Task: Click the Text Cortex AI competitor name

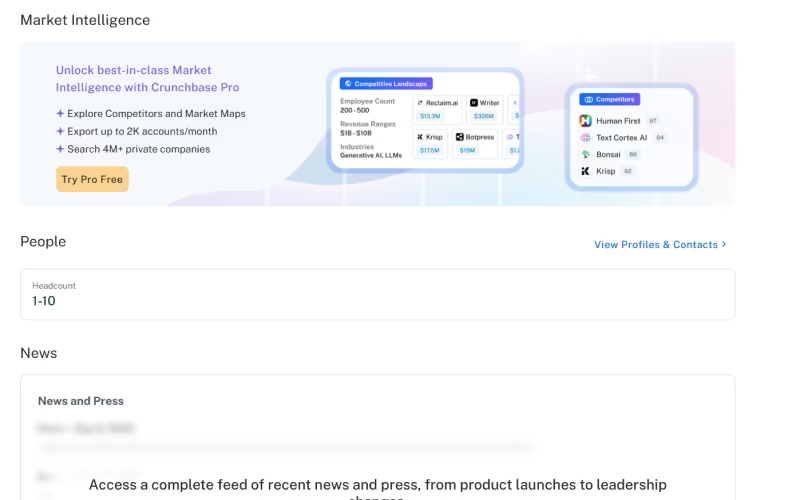Action: tap(621, 138)
